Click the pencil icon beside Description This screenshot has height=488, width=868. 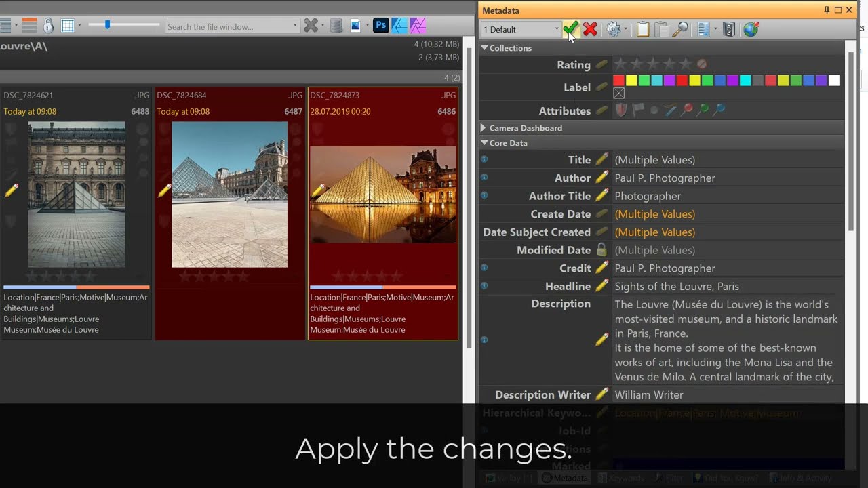(601, 340)
